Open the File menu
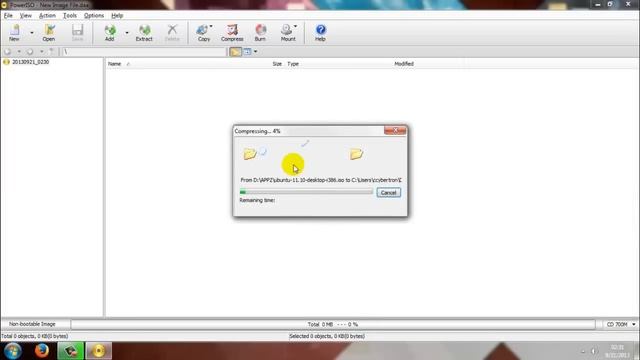The height and width of the screenshot is (360, 640). tap(8, 16)
